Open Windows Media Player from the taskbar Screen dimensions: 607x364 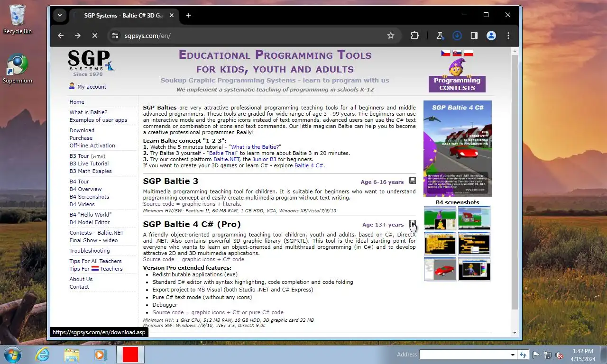[x=100, y=355]
